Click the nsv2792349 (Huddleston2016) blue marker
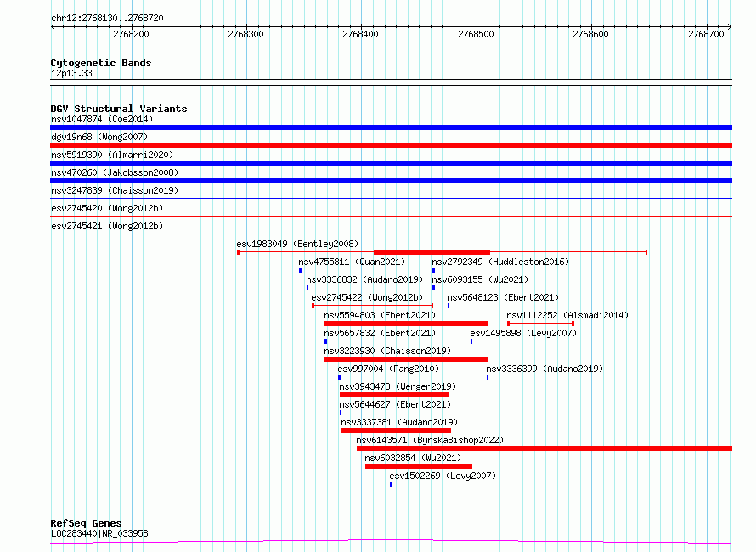 coord(433,270)
